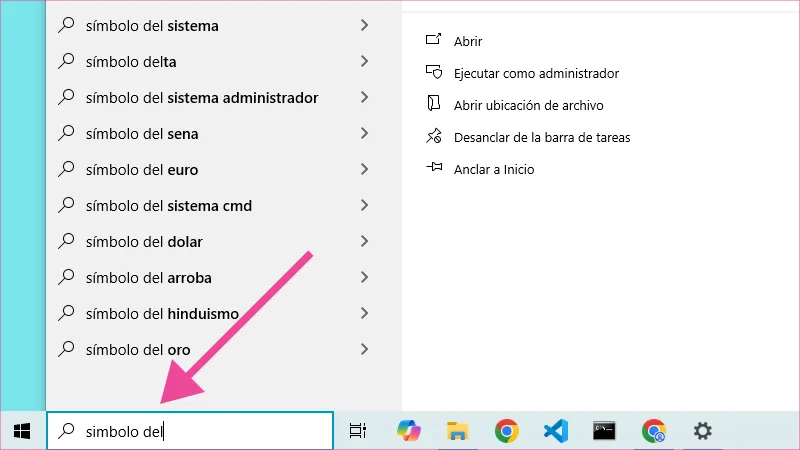Image resolution: width=800 pixels, height=450 pixels.
Task: Expand the símbolo del sistema cmd chevron
Action: [364, 205]
